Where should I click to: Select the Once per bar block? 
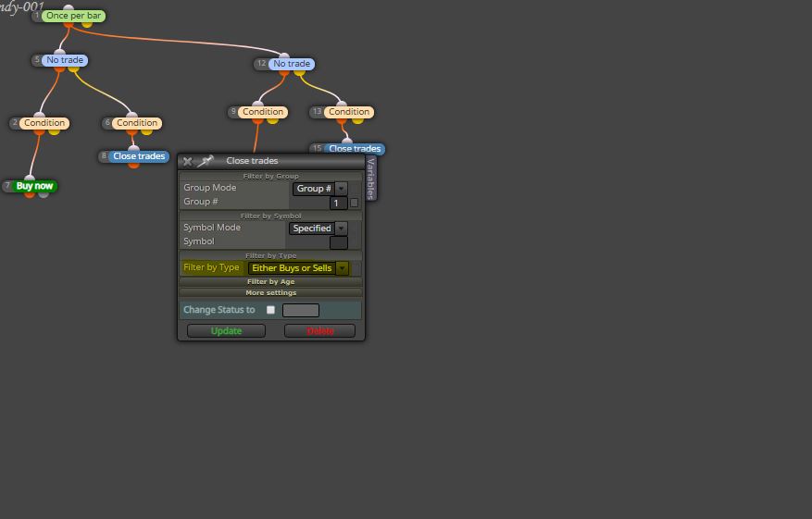coord(73,16)
